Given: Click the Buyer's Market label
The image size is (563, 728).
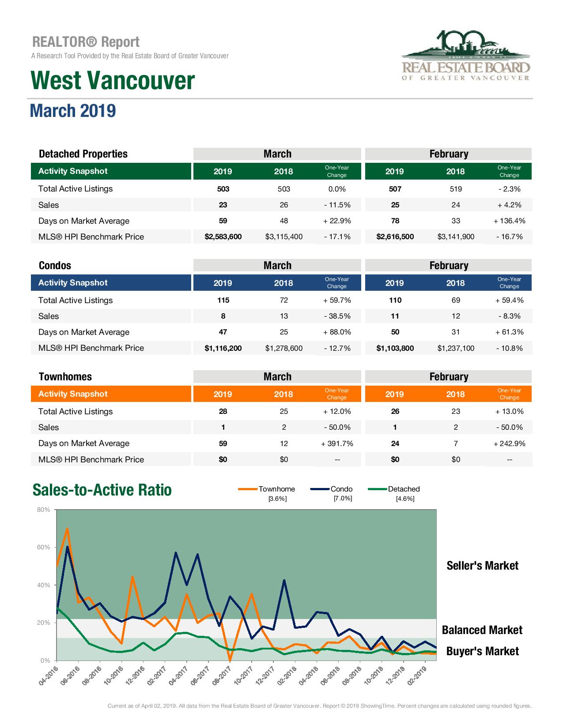Looking at the screenshot, I should (x=482, y=651).
